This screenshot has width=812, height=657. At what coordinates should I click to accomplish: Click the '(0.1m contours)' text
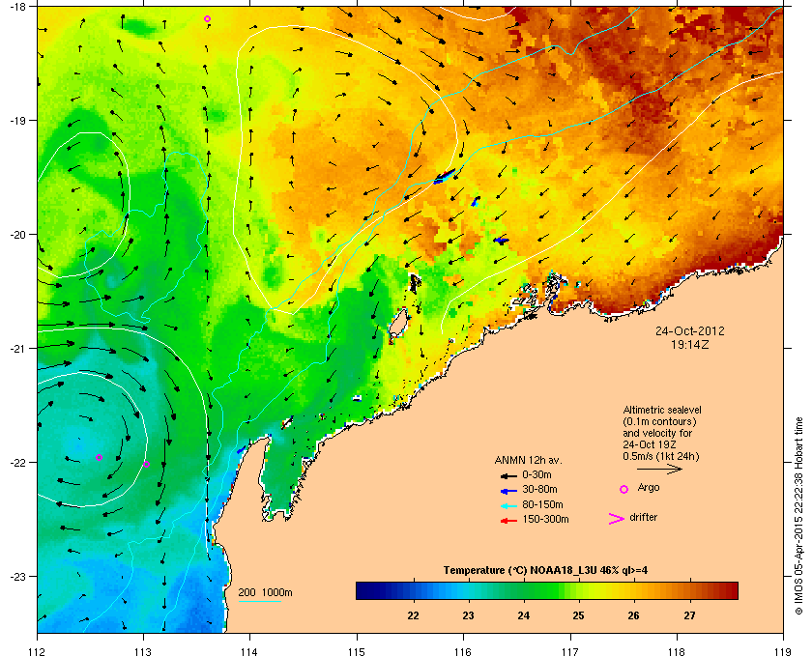click(659, 421)
